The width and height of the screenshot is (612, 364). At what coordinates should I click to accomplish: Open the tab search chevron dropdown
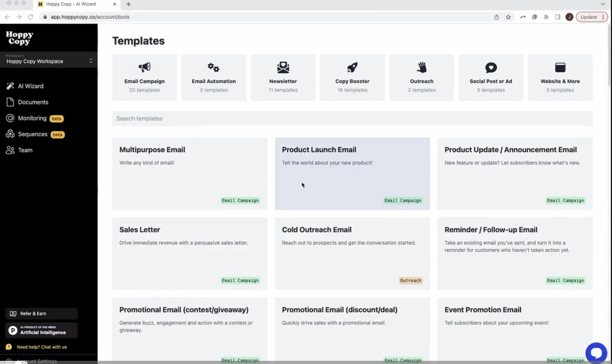[x=603, y=4]
